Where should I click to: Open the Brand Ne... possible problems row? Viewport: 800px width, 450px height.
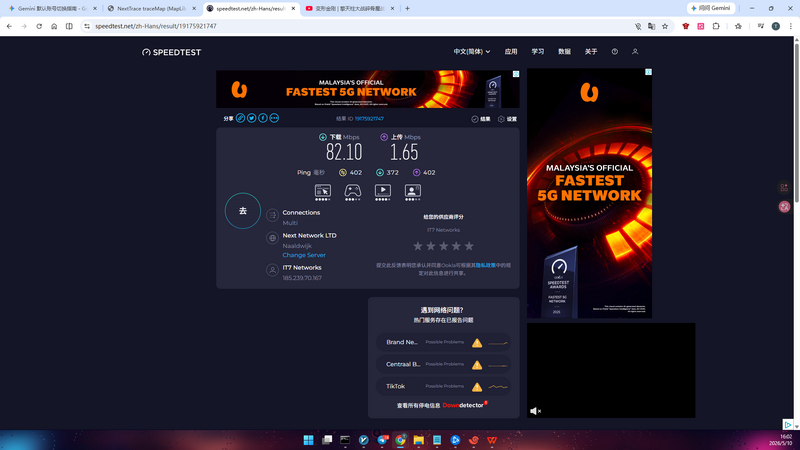click(x=443, y=342)
